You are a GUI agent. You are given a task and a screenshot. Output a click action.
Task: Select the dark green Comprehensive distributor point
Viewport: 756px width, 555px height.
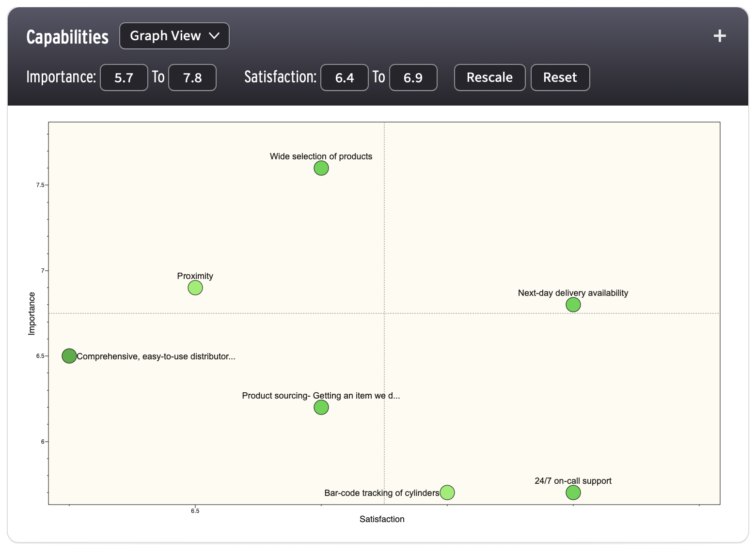point(69,356)
